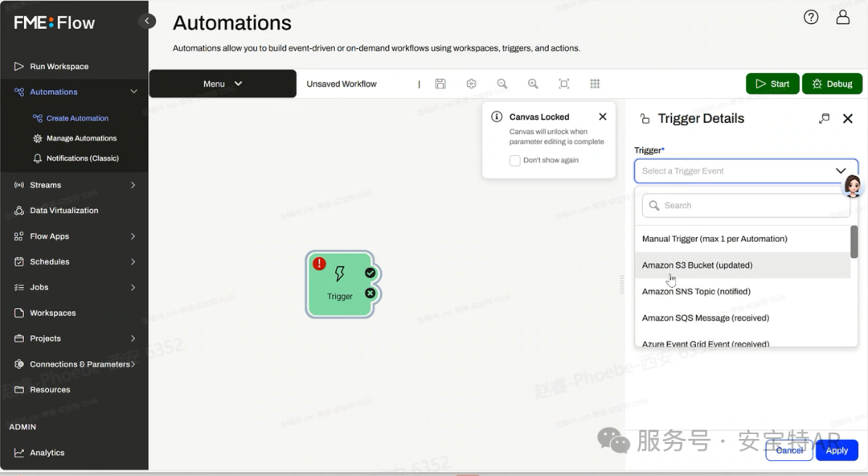The width and height of the screenshot is (868, 476).
Task: Expand the Jobs sidebar section
Action: coord(133,287)
